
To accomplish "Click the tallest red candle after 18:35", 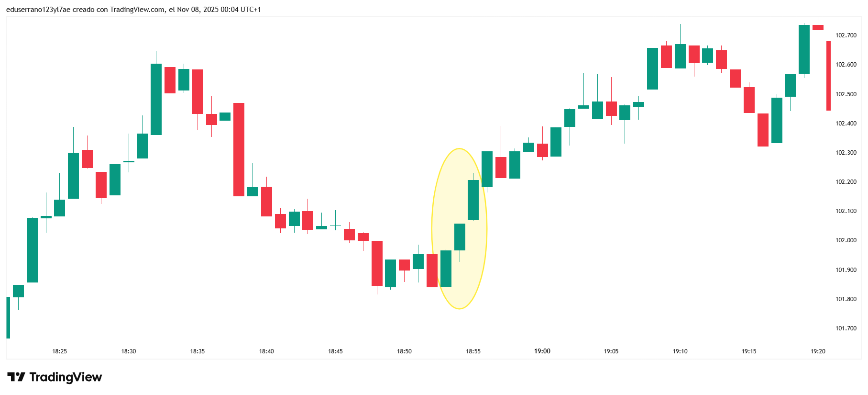I will pyautogui.click(x=239, y=149).
